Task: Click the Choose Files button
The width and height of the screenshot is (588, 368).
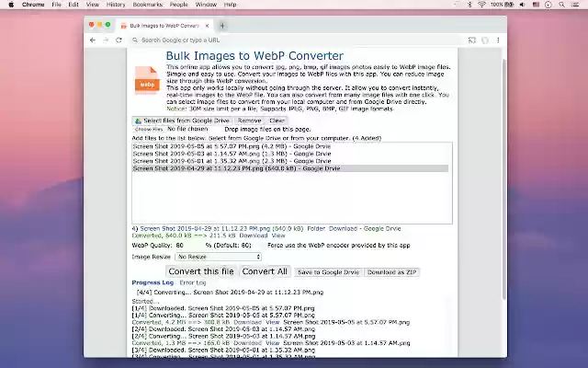Action: [149, 129]
